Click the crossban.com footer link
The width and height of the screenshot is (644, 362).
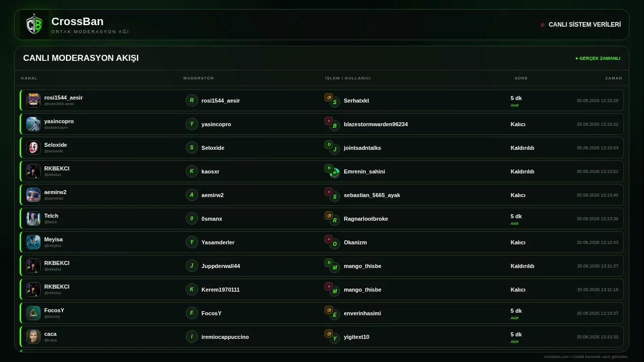556,356
